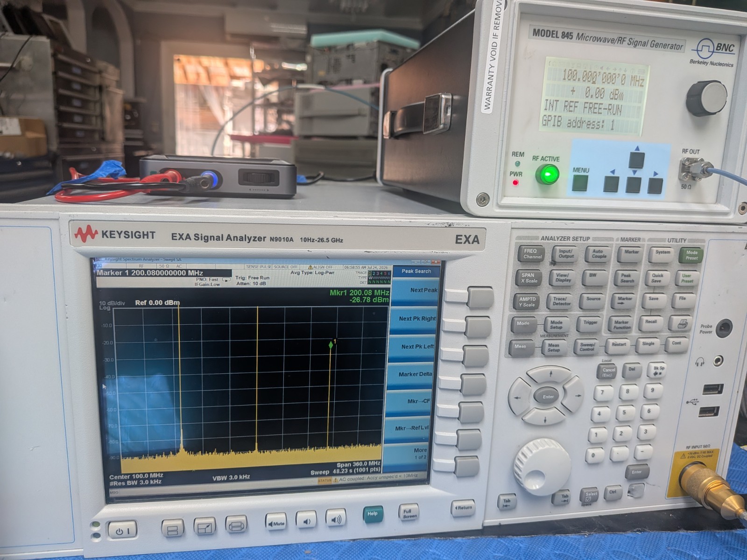Tap numeric keypad digit 7
Screen dimensions: 747x560
pyautogui.click(x=603, y=393)
